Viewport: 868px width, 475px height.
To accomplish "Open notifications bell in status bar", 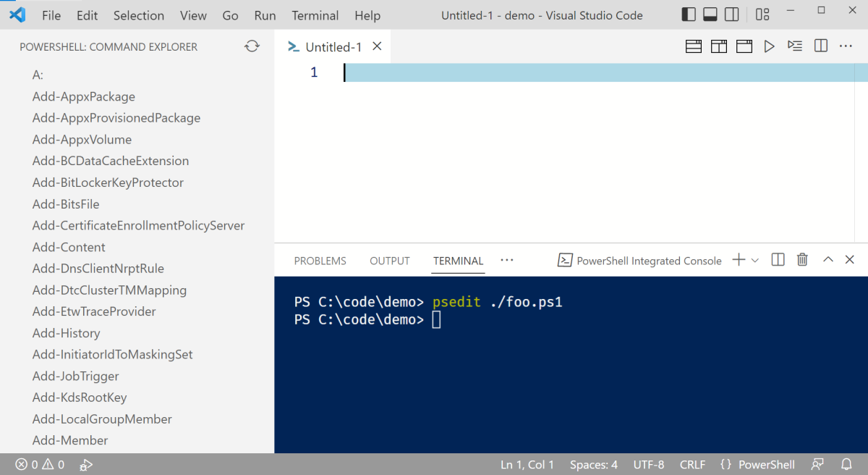I will (846, 465).
